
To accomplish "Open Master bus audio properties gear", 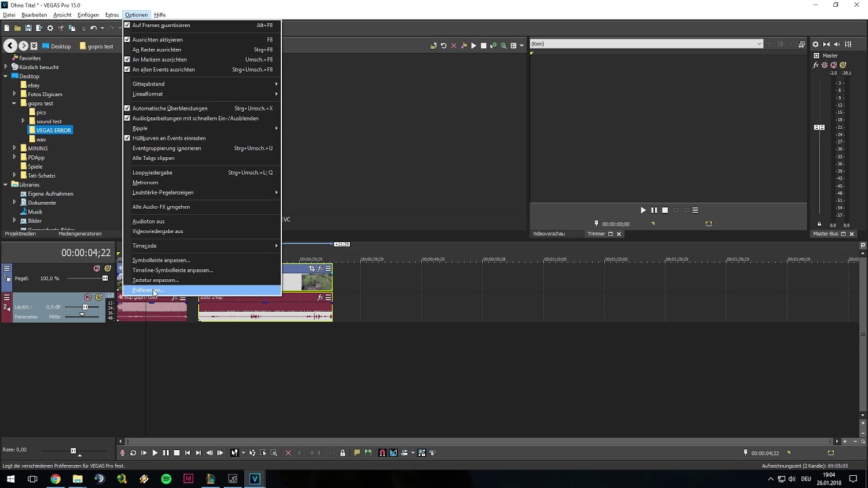I will (x=816, y=44).
